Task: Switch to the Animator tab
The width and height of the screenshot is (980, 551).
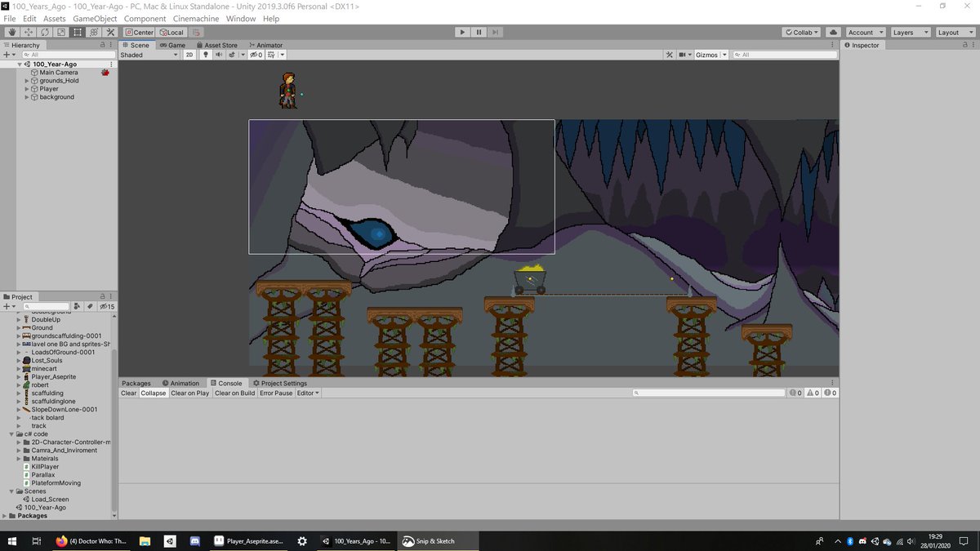Action: (265, 45)
